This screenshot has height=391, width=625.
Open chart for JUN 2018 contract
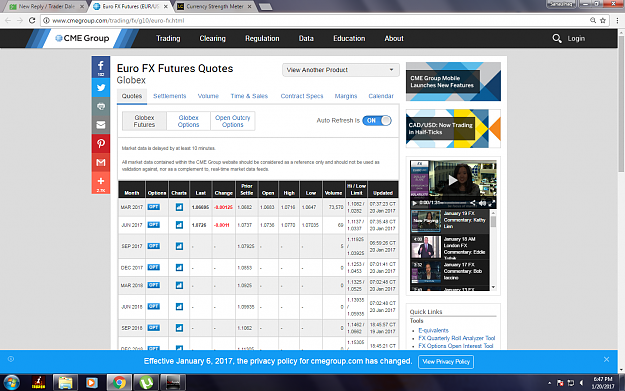tap(179, 307)
